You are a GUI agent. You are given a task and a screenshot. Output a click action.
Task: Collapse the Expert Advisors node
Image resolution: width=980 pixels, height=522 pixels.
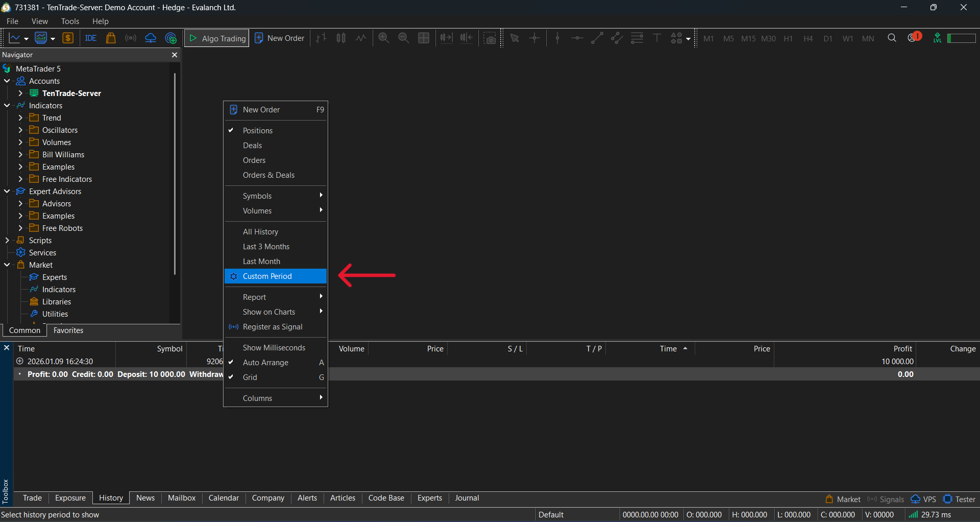(x=7, y=192)
